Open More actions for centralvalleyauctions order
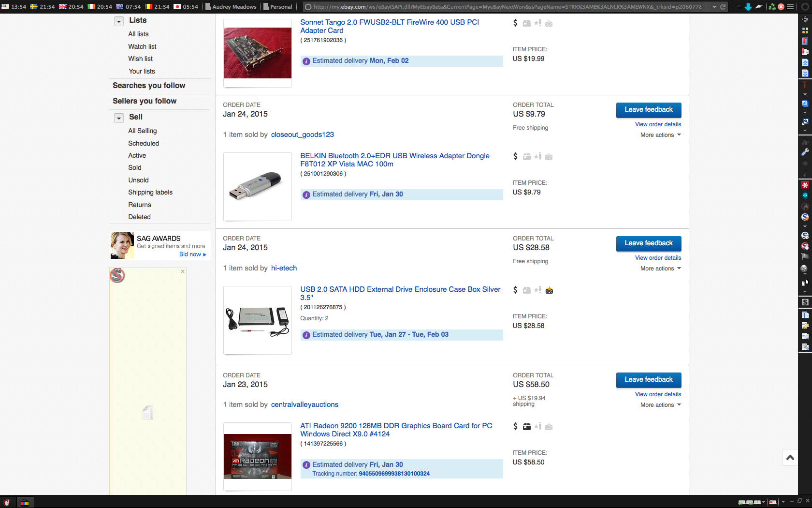 661,405
